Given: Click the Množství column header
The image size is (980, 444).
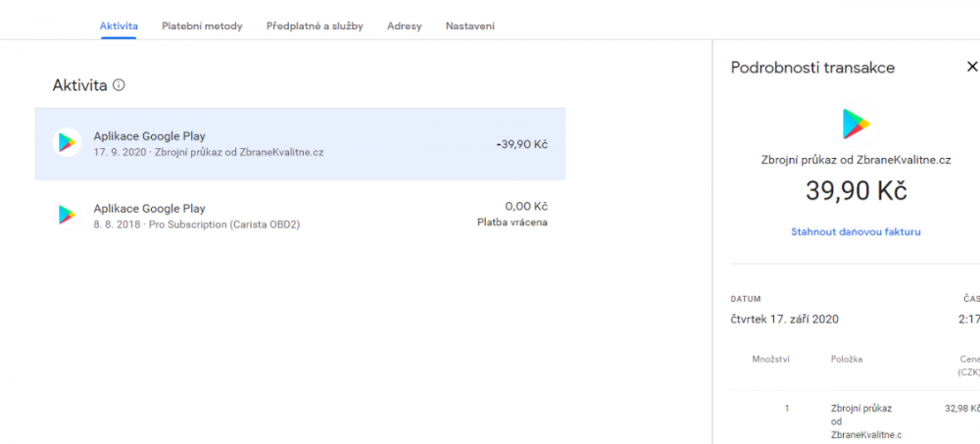Looking at the screenshot, I should pyautogui.click(x=770, y=360).
